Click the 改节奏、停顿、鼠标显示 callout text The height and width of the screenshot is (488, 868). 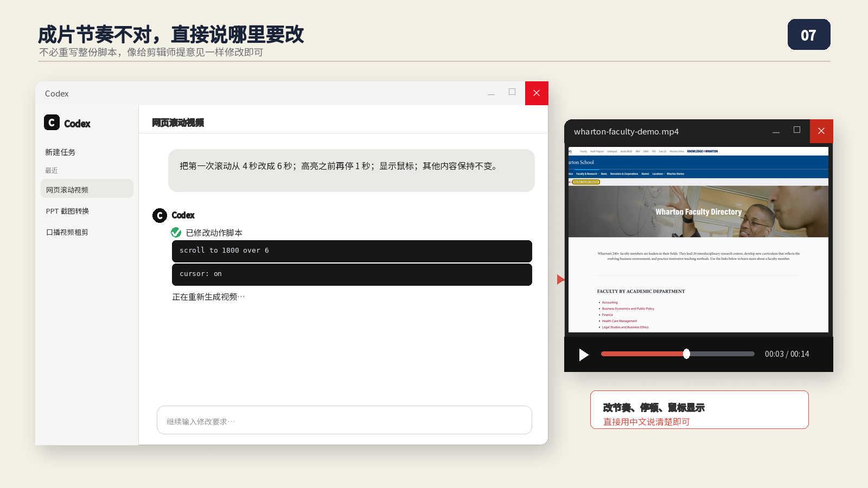coord(654,407)
